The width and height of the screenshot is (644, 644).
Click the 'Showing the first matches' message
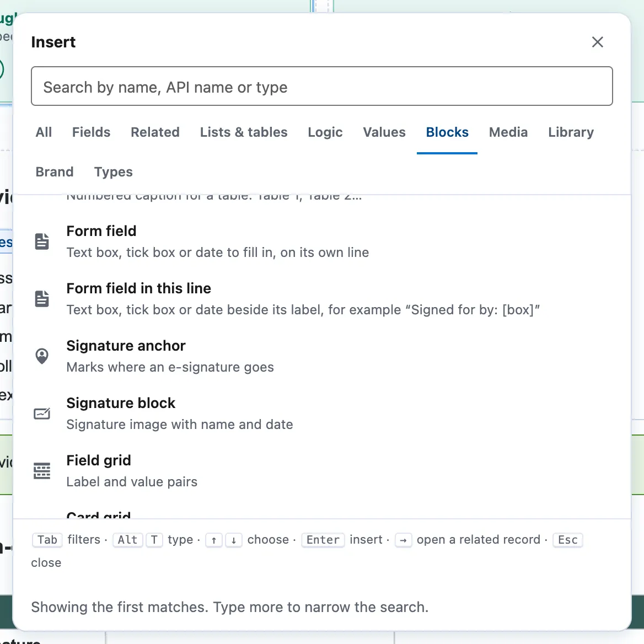229,607
